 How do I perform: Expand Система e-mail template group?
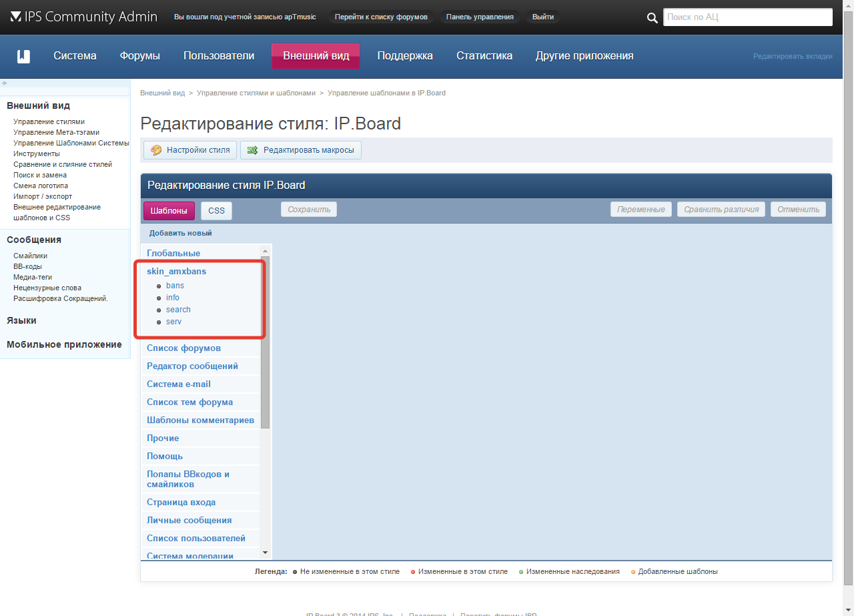(179, 384)
